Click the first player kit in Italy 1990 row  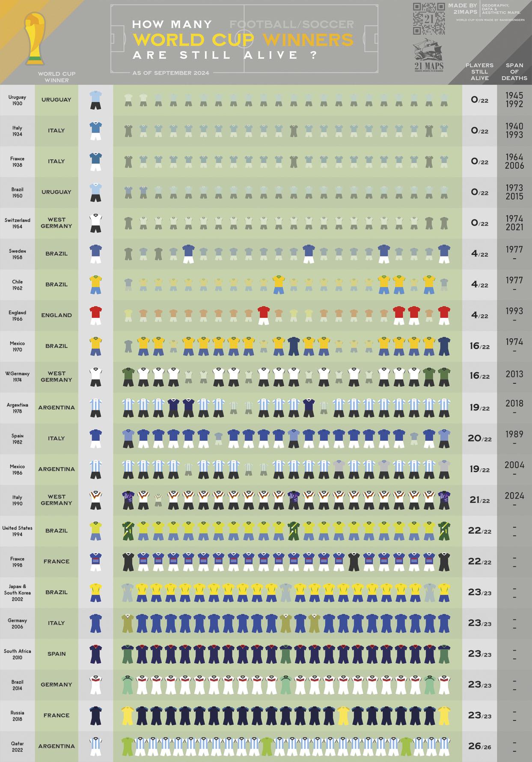click(128, 500)
